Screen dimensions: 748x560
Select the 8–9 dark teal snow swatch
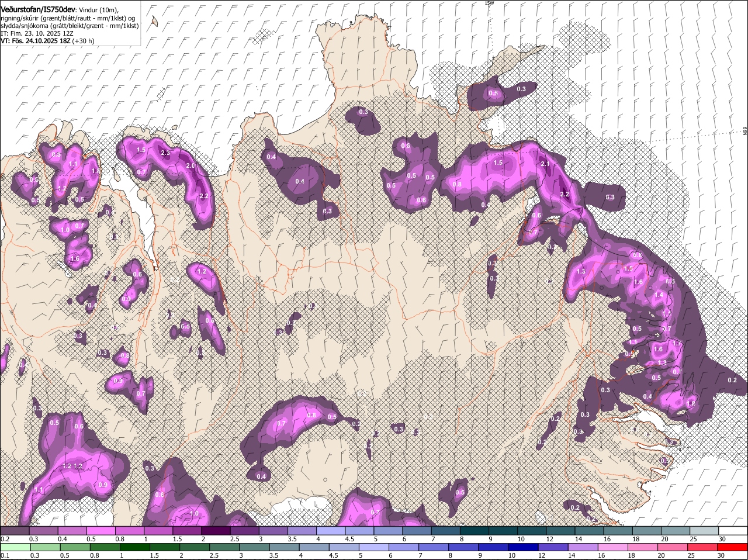[475, 530]
